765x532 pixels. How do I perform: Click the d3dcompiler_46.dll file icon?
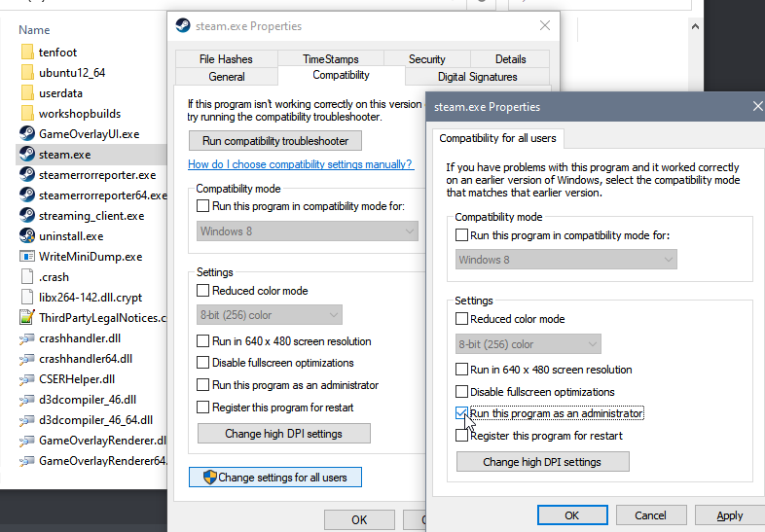(27, 400)
